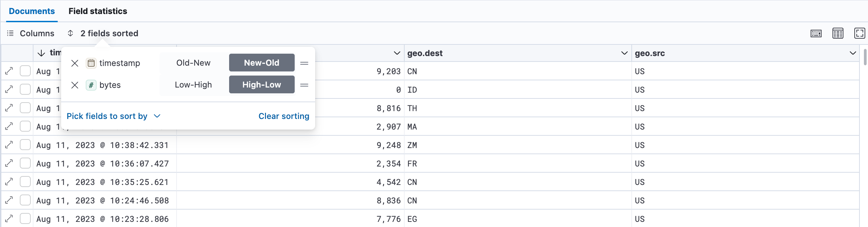Viewport: 868px width, 227px height.
Task: Click the calendar icon beside timestamp
Action: tap(91, 63)
